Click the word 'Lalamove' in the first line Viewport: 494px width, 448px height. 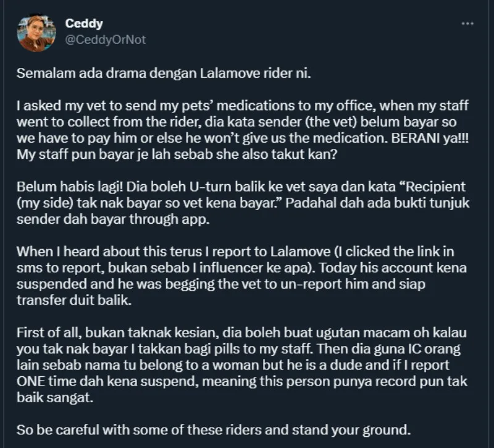(x=230, y=74)
